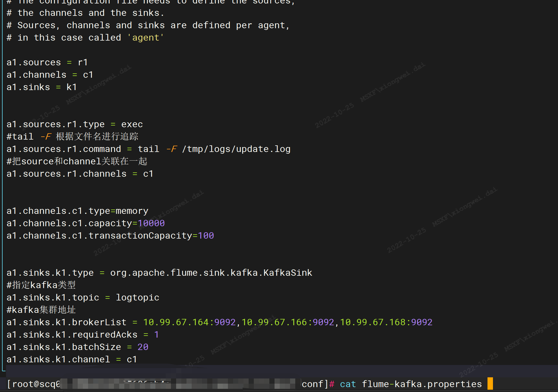The height and width of the screenshot is (392, 558).
Task: Click 'conf]#' prompt segment
Action: [x=318, y=384]
